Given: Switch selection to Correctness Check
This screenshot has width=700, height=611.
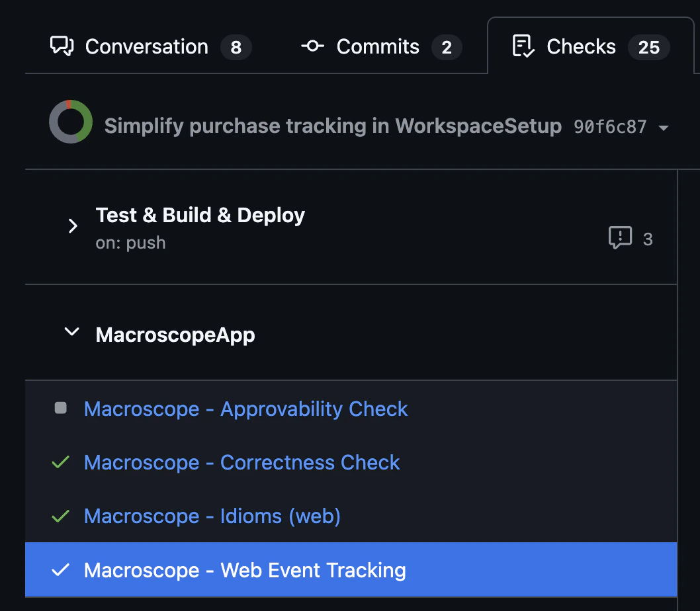Looking at the screenshot, I should click(241, 462).
